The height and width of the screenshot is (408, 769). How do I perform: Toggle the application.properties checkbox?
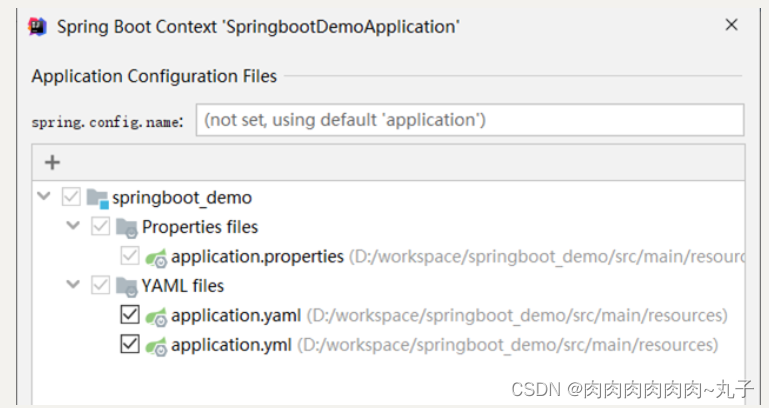click(x=129, y=257)
